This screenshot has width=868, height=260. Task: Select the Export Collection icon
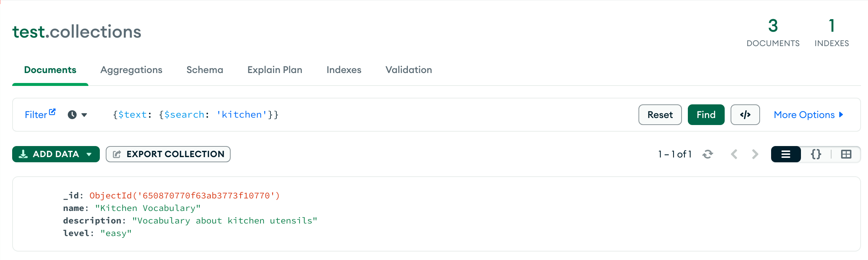[117, 154]
